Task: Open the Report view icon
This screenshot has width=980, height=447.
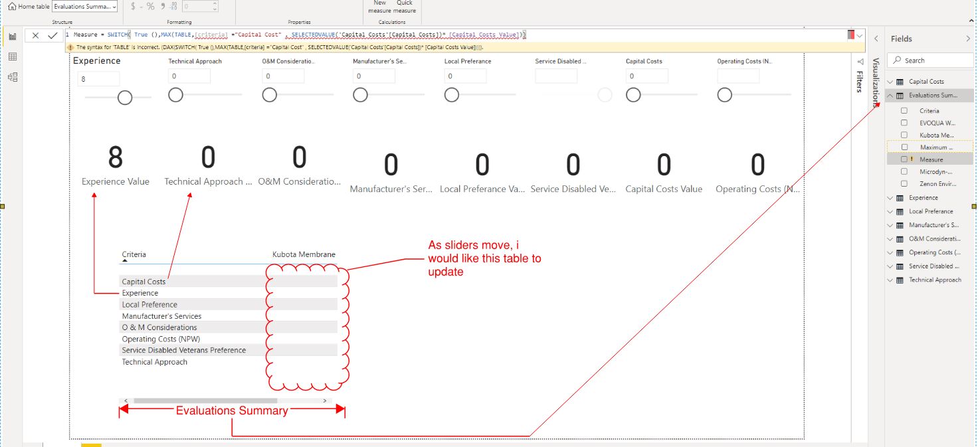Action: (12, 36)
